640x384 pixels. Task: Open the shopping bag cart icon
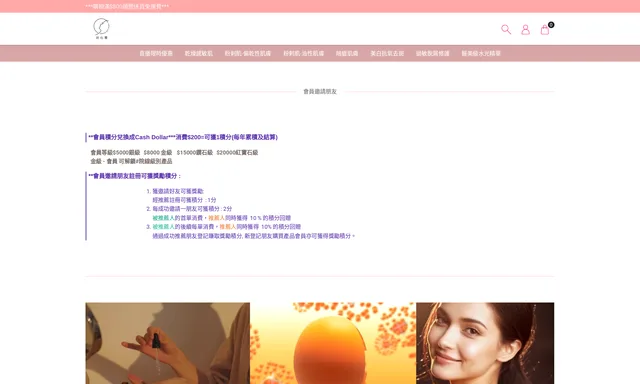pos(545,29)
